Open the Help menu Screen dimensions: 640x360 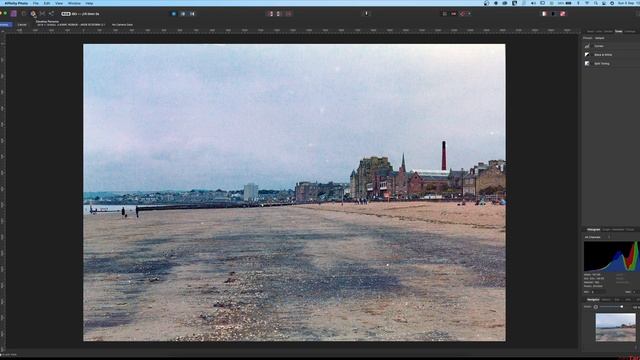(89, 3)
